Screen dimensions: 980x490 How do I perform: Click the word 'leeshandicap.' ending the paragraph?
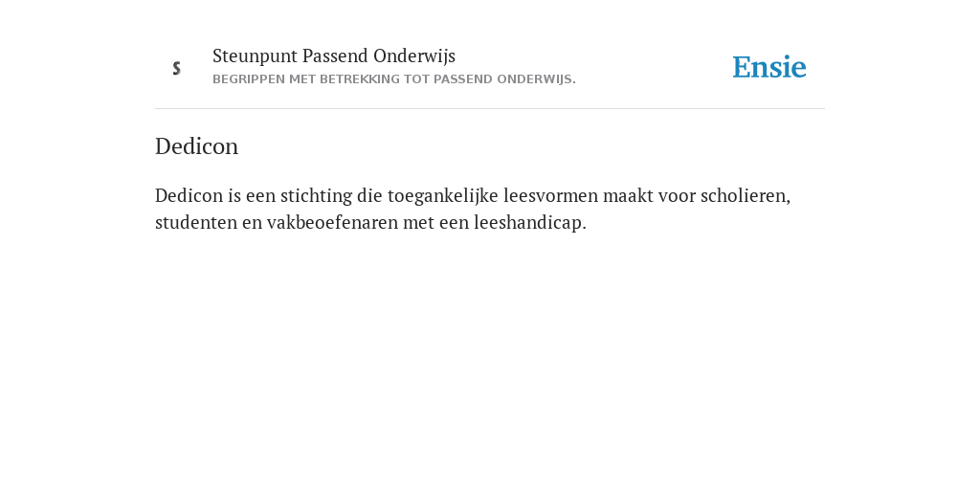tap(530, 222)
